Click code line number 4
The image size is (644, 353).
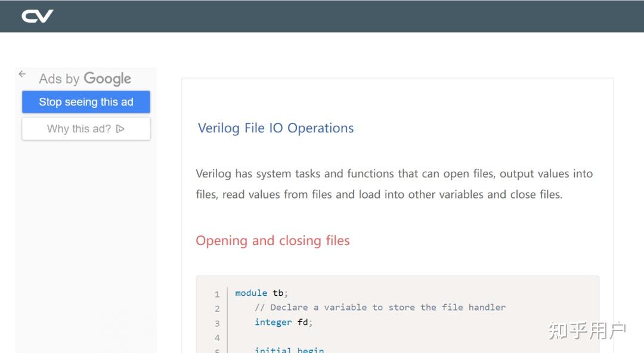pos(217,338)
